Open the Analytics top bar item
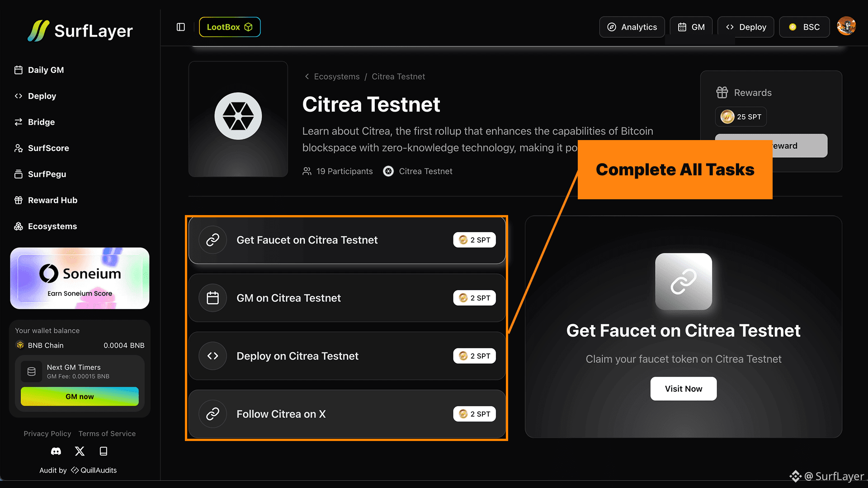The image size is (868, 488). coord(632,27)
